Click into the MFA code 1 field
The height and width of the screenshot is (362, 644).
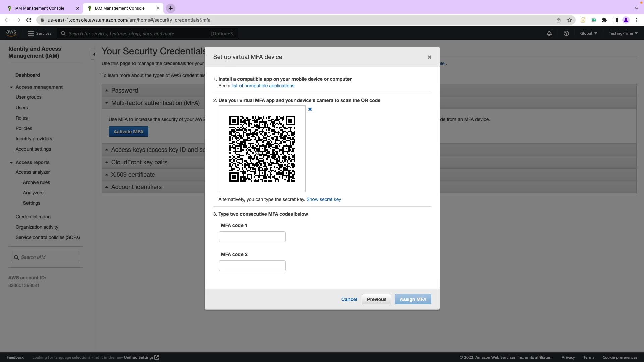[x=252, y=237]
